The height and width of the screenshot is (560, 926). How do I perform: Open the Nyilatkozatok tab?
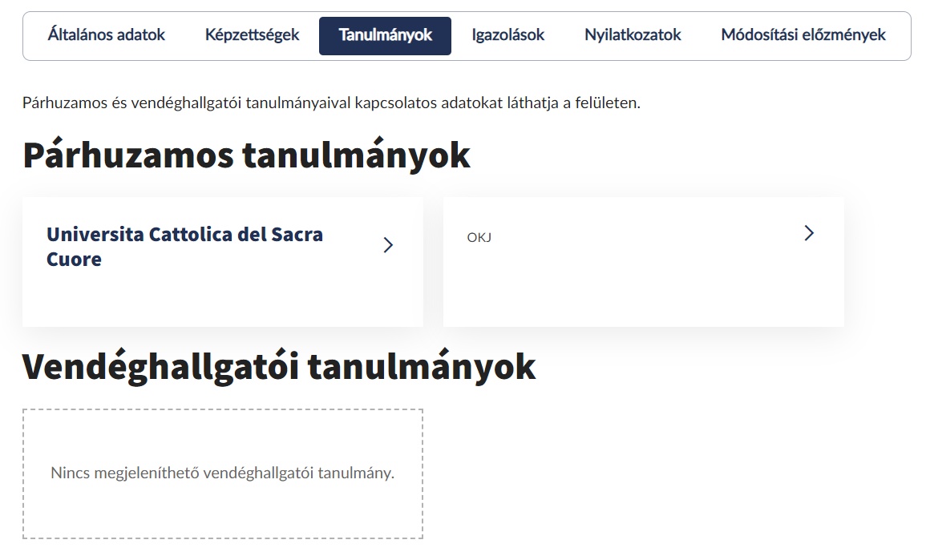click(x=633, y=35)
